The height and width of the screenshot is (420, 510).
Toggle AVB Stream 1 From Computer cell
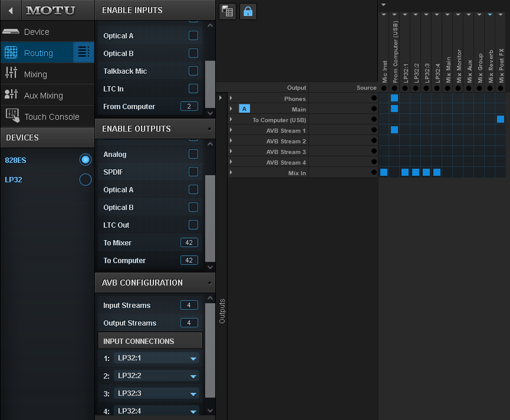tap(394, 130)
